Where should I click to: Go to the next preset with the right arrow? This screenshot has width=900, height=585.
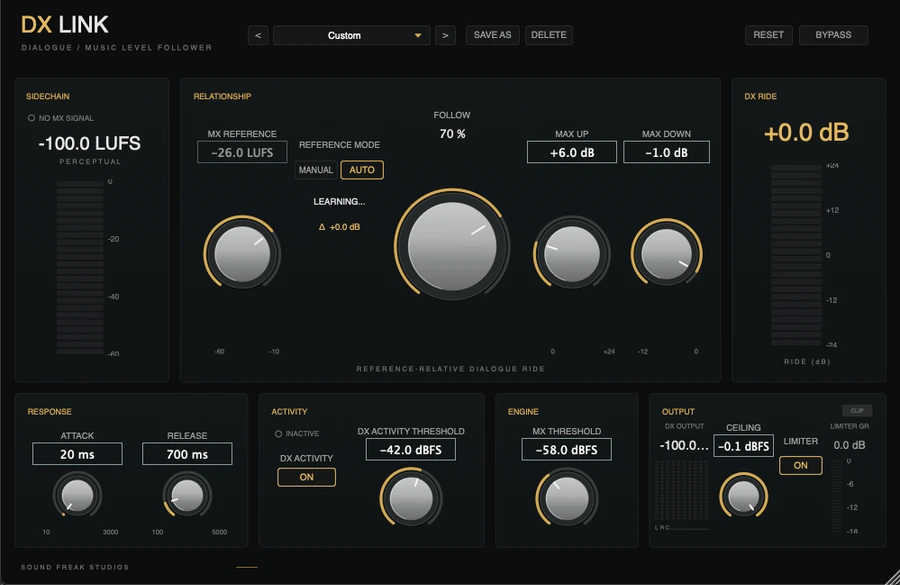[445, 35]
